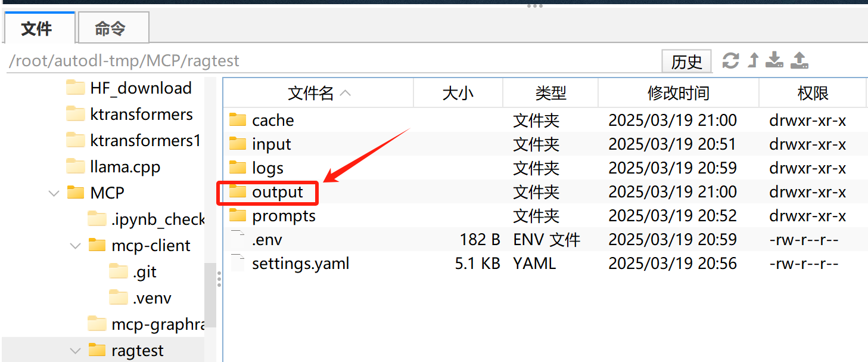Select the .env file name
868x362 pixels.
click(267, 240)
